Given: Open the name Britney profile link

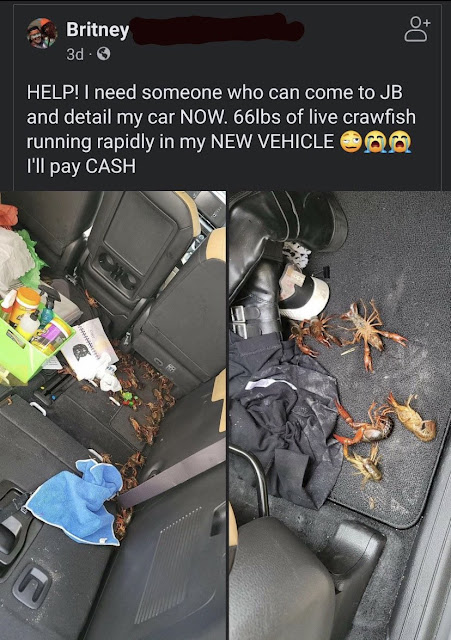Looking at the screenshot, I should [97, 30].
